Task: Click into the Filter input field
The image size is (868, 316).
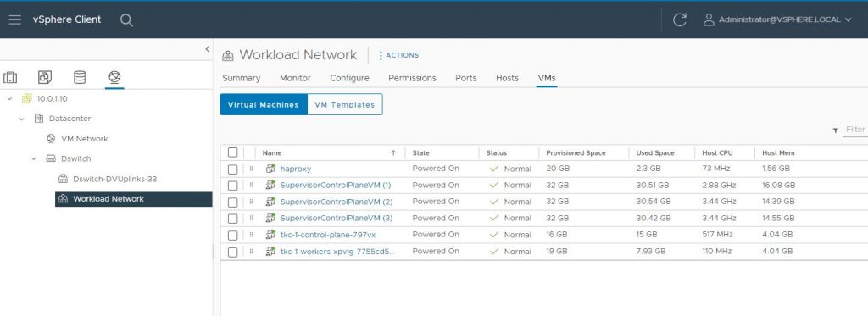Action: click(856, 130)
